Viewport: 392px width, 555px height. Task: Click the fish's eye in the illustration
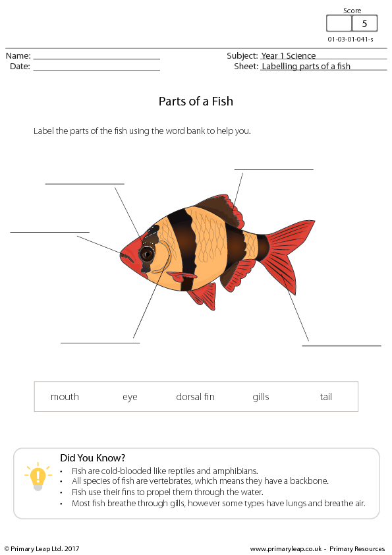coord(146,253)
